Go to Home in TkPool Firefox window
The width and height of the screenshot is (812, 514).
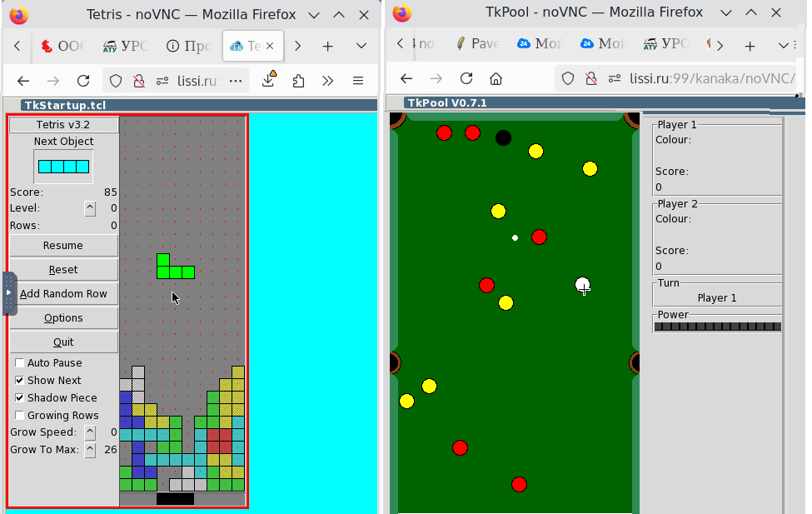[x=496, y=78]
